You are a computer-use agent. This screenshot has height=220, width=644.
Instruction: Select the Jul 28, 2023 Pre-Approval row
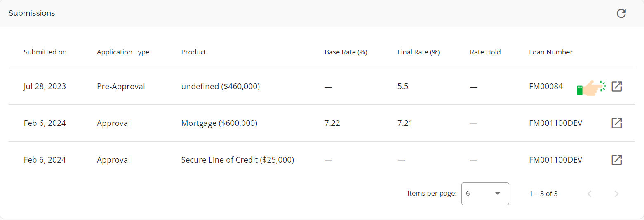click(121, 87)
